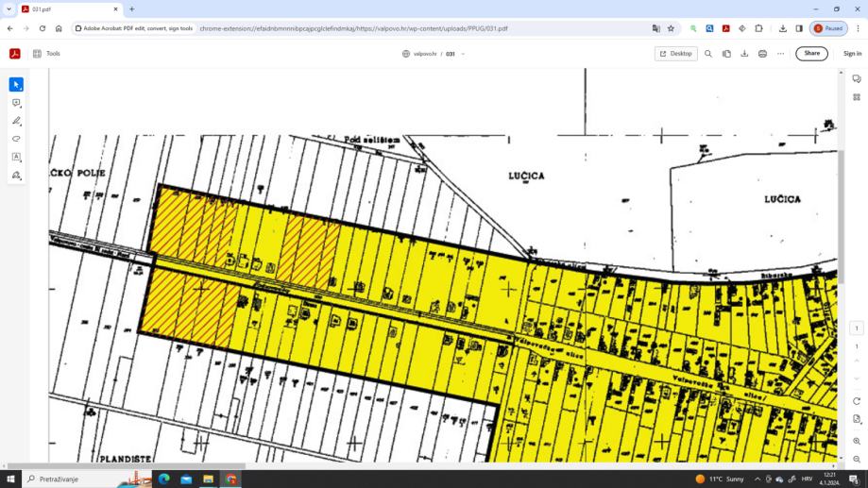Enter a page number in the box
868x488 pixels.
pos(857,328)
